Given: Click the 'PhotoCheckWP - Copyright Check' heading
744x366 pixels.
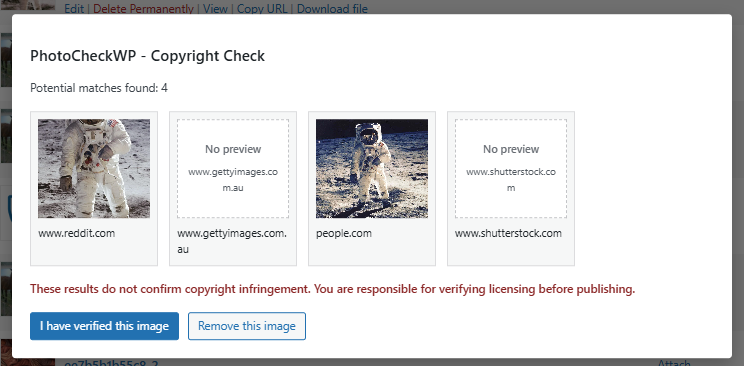Looking at the screenshot, I should pyautogui.click(x=148, y=56).
